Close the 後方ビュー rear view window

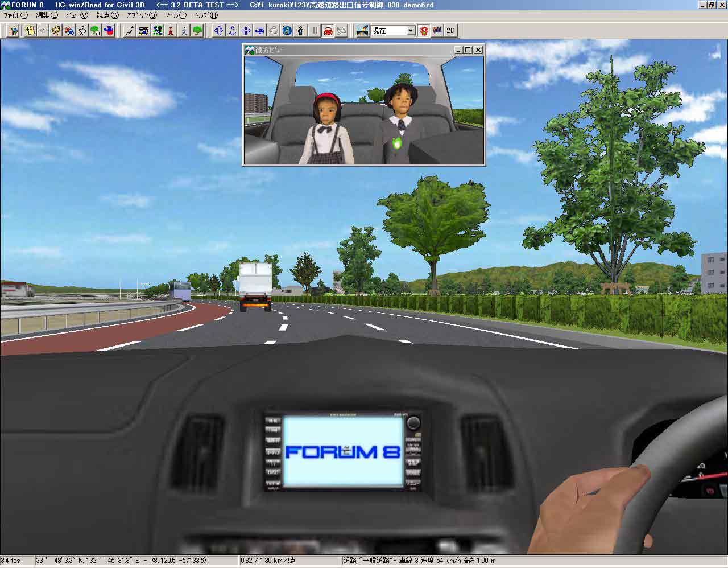pos(478,50)
